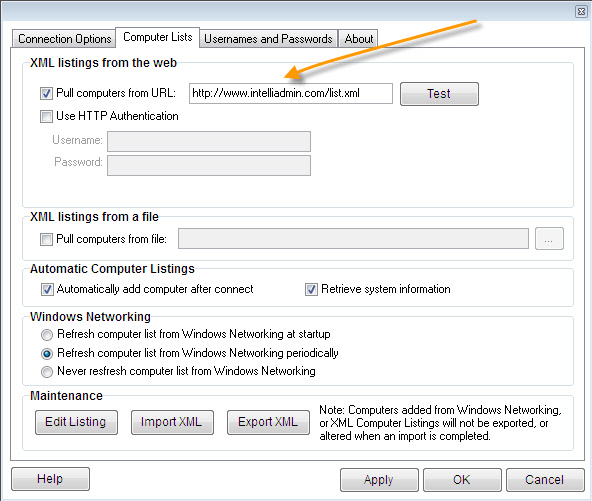Toggle Retrieve system information checkbox
This screenshot has width=592, height=501.
coord(311,290)
